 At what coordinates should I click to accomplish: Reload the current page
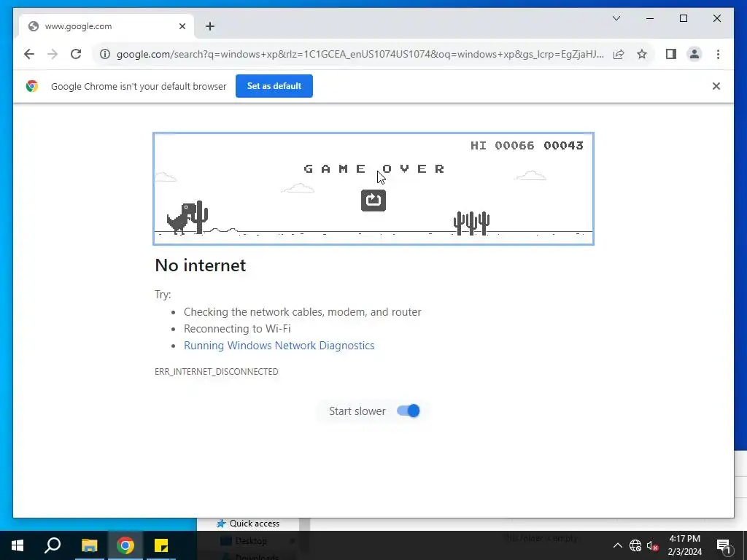click(76, 54)
